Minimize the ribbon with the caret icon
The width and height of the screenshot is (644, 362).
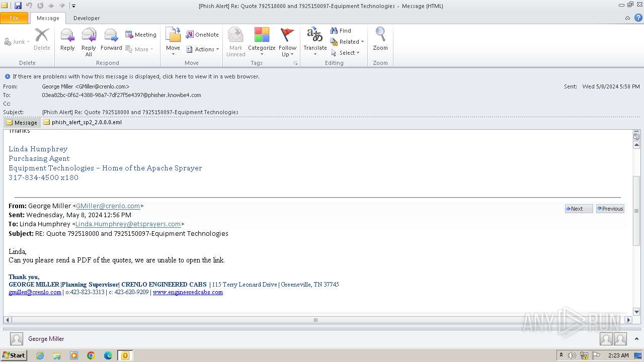(627, 18)
